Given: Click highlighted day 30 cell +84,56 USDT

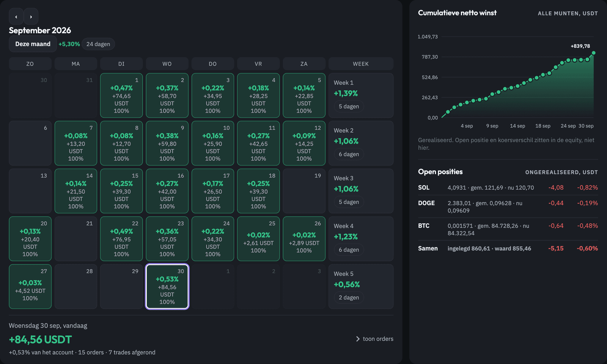Looking at the screenshot, I should coord(167,287).
